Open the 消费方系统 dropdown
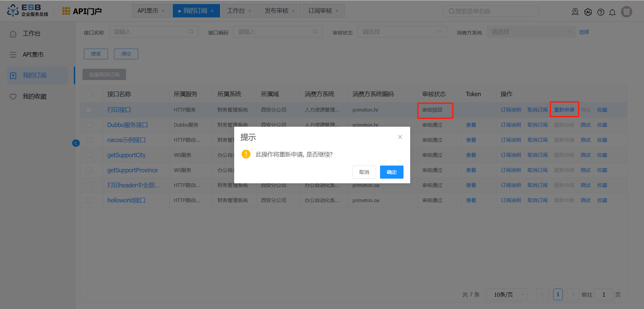Viewport: 644px width, 309px height. [531, 32]
